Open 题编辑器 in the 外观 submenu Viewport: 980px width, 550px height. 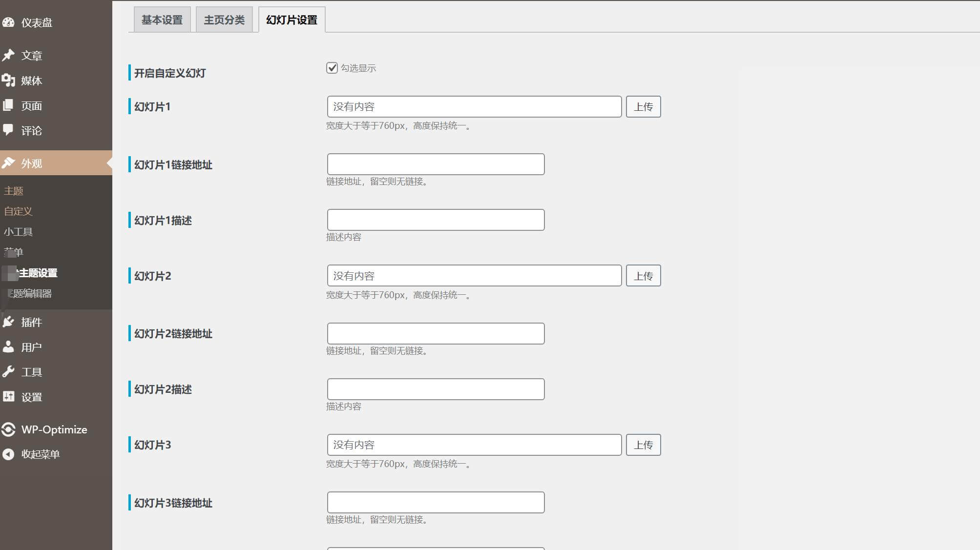point(31,293)
